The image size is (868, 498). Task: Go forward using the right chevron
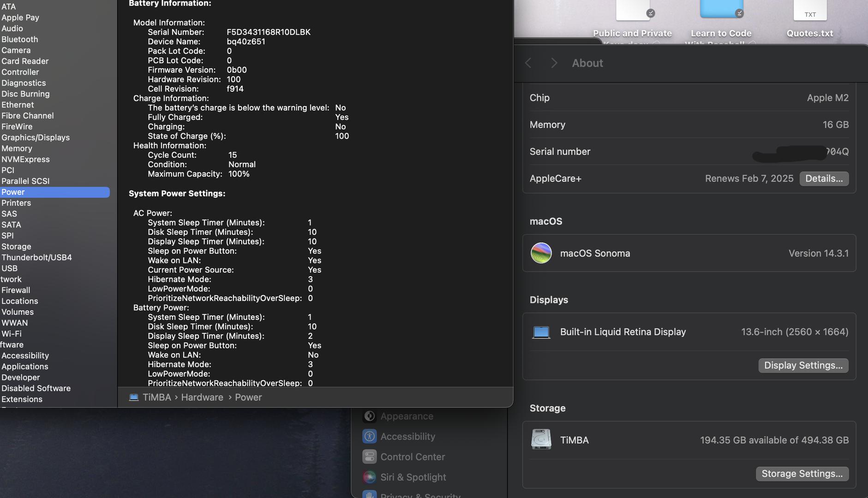tap(554, 63)
